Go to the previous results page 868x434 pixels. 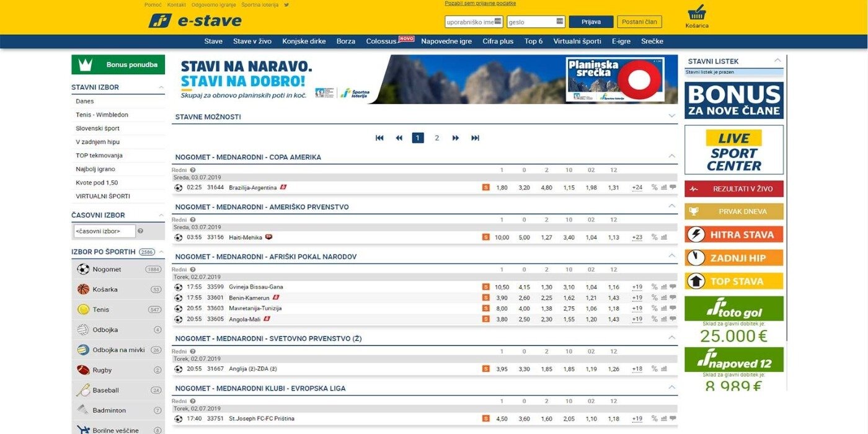tap(399, 138)
